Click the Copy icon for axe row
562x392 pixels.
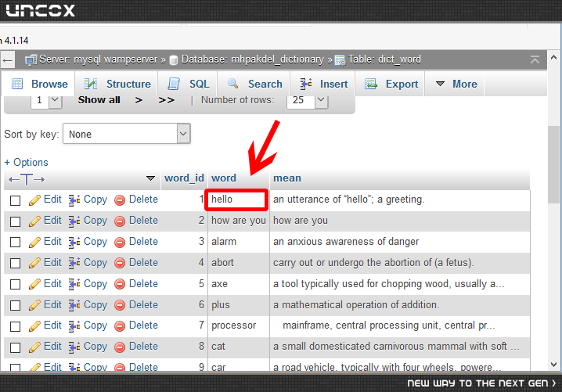[x=74, y=285]
